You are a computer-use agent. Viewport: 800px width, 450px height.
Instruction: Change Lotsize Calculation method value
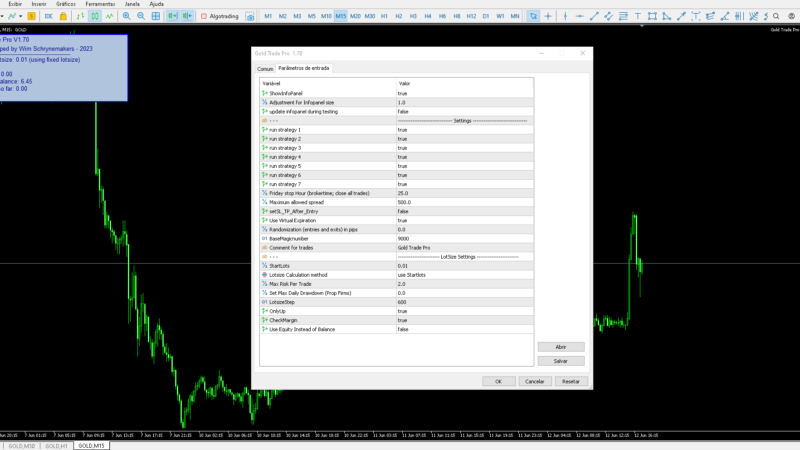click(x=465, y=275)
